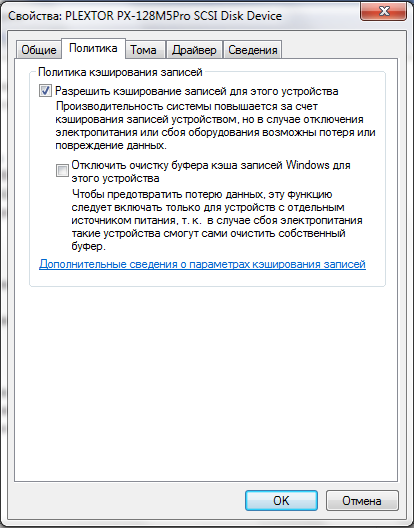Switch to the Сведения tab
414x528 pixels.
tap(253, 50)
